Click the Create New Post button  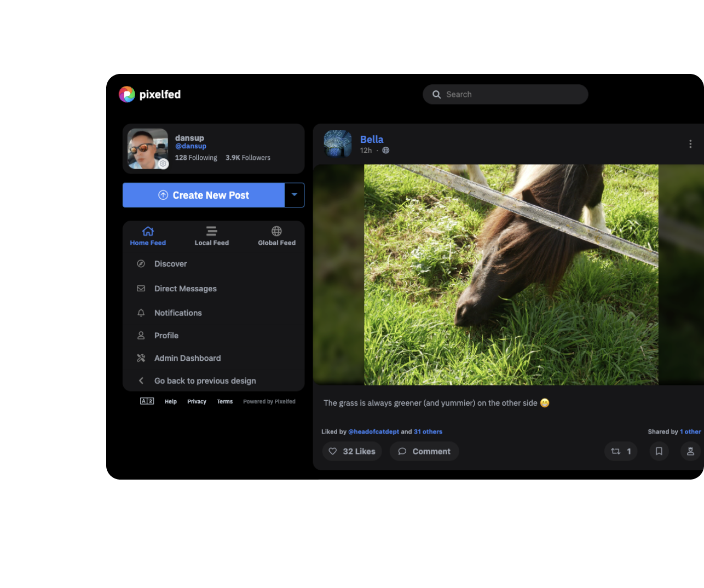[204, 195]
